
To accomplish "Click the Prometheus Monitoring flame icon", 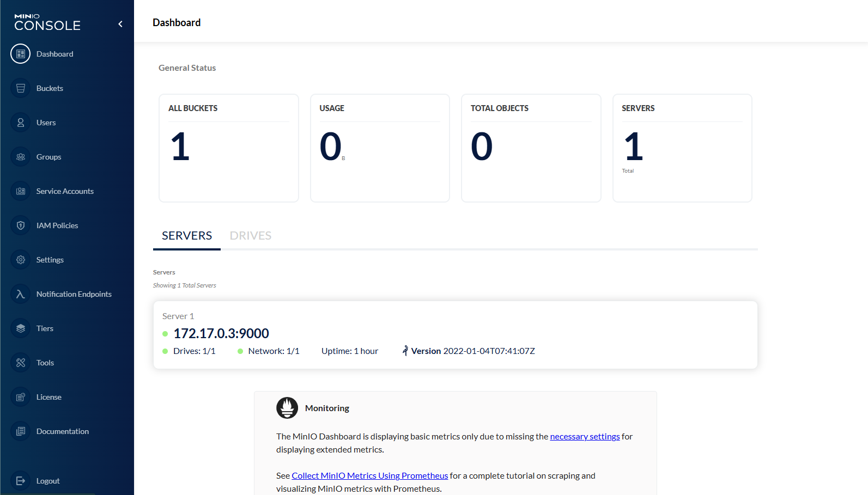I will point(287,408).
